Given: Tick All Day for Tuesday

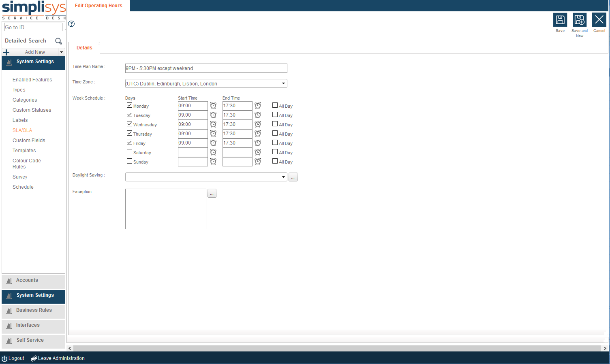Looking at the screenshot, I should pos(275,115).
